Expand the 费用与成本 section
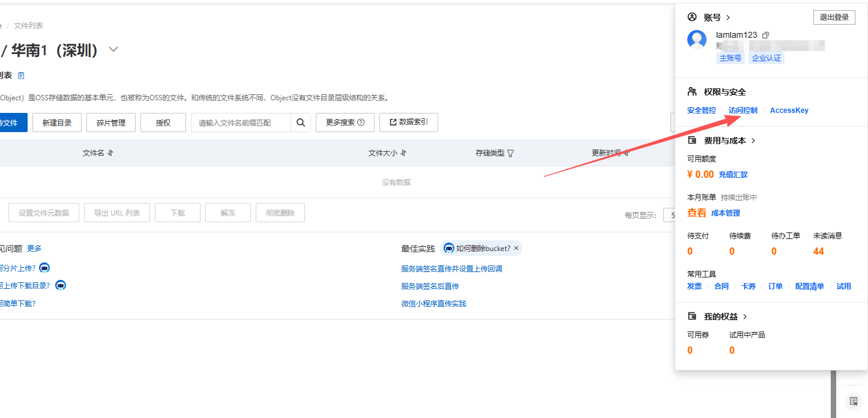 [753, 141]
